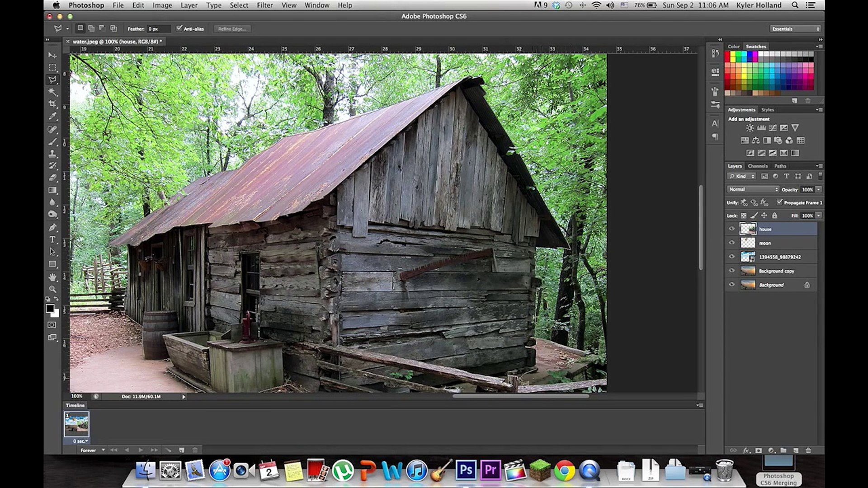This screenshot has height=488, width=868.
Task: Select the Eyedropper tool
Action: point(52,116)
